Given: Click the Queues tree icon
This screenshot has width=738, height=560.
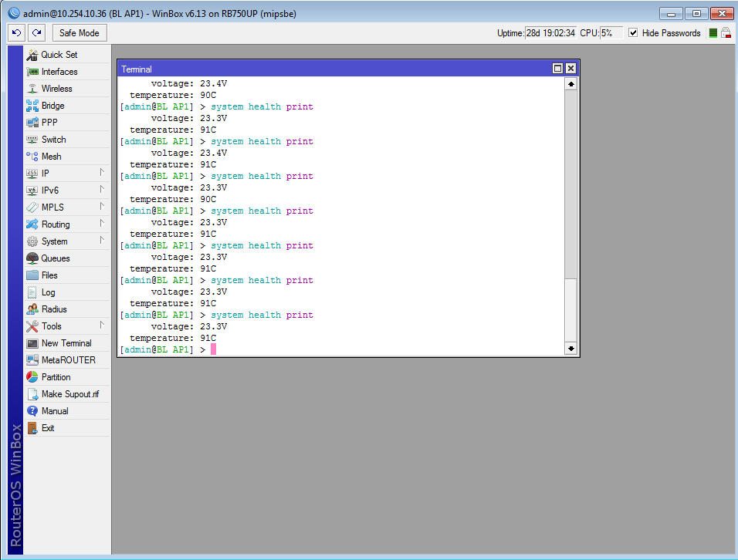Looking at the screenshot, I should click(32, 258).
